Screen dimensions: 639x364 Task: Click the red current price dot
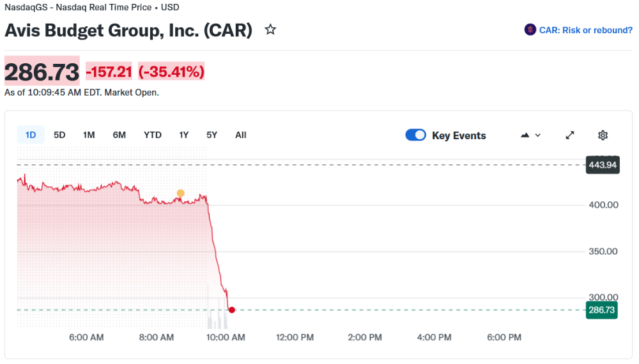[x=232, y=310]
